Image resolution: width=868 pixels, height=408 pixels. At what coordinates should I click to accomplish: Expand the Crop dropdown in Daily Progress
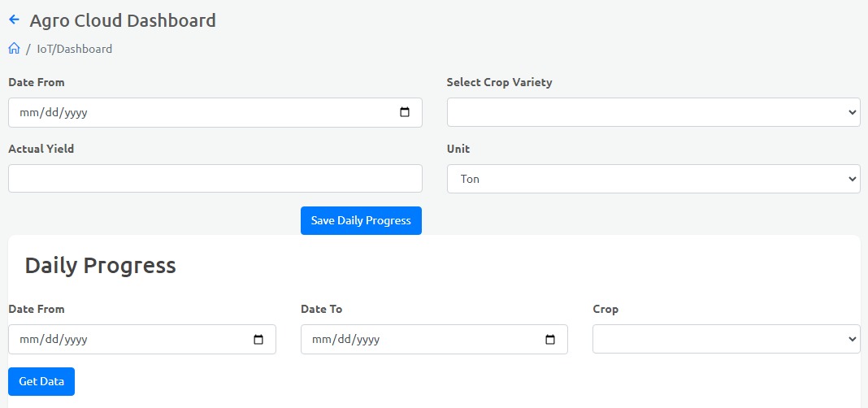(726, 339)
